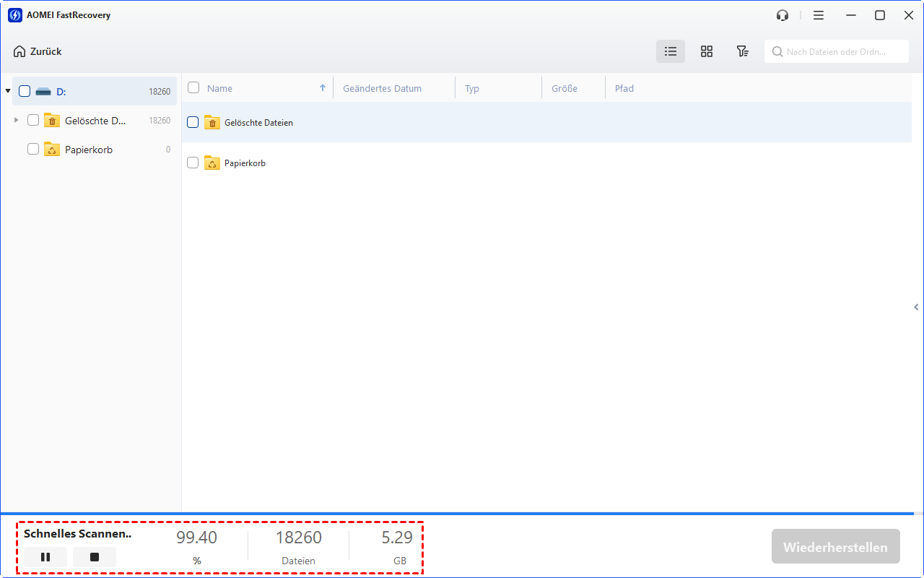Screen dimensions: 924x578
Task: Select the Gelöschte D... sidebar tree label
Action: [95, 121]
